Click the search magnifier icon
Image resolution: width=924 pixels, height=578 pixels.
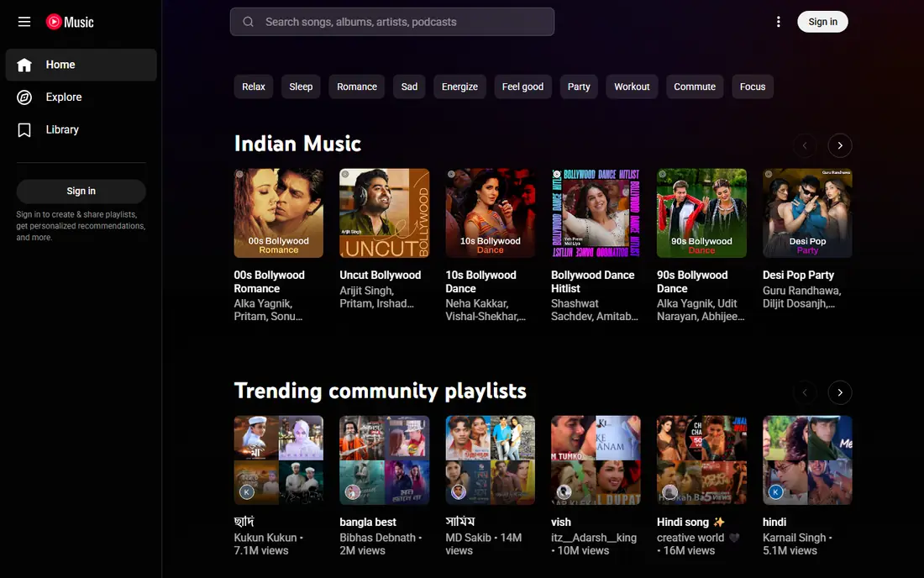click(x=248, y=22)
